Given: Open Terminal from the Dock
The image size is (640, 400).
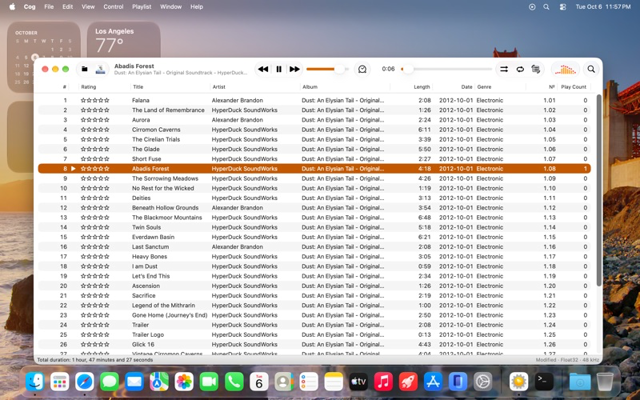Looking at the screenshot, I should (544, 382).
